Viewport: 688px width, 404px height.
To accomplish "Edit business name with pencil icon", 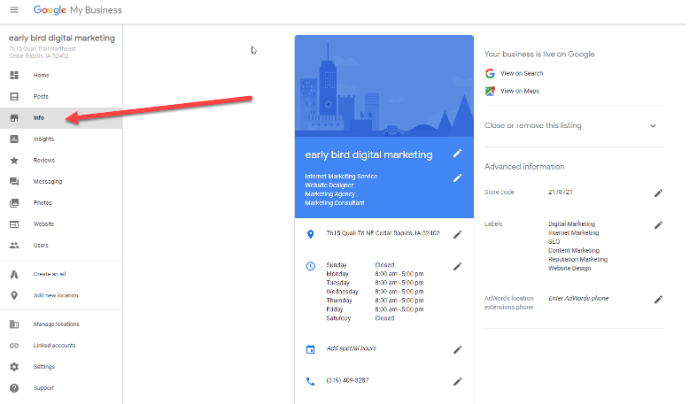I will click(457, 154).
